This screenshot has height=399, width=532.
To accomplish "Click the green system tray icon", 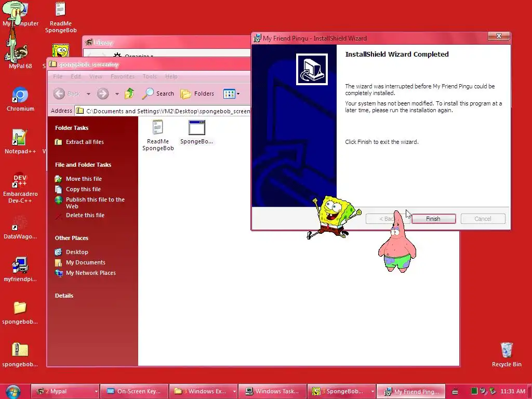I will pos(474,391).
